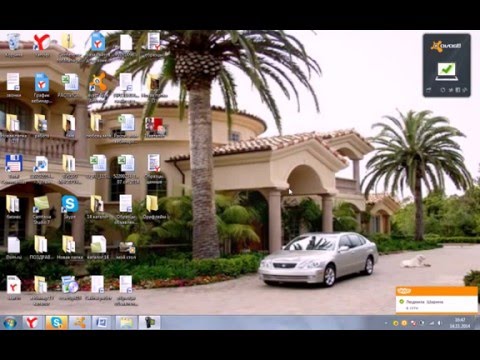
Task: Open Yandex browser from the taskbar
Action: point(32,323)
